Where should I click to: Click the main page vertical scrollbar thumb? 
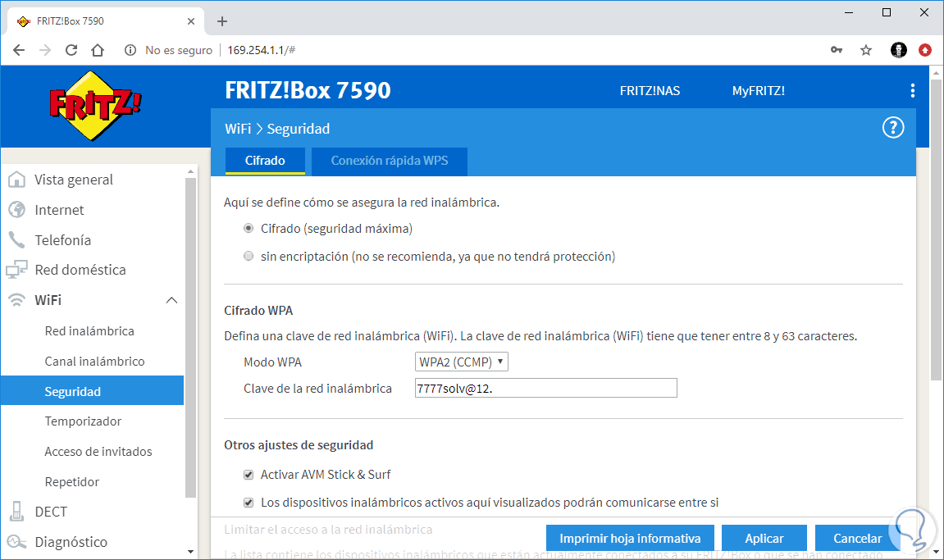click(936, 230)
